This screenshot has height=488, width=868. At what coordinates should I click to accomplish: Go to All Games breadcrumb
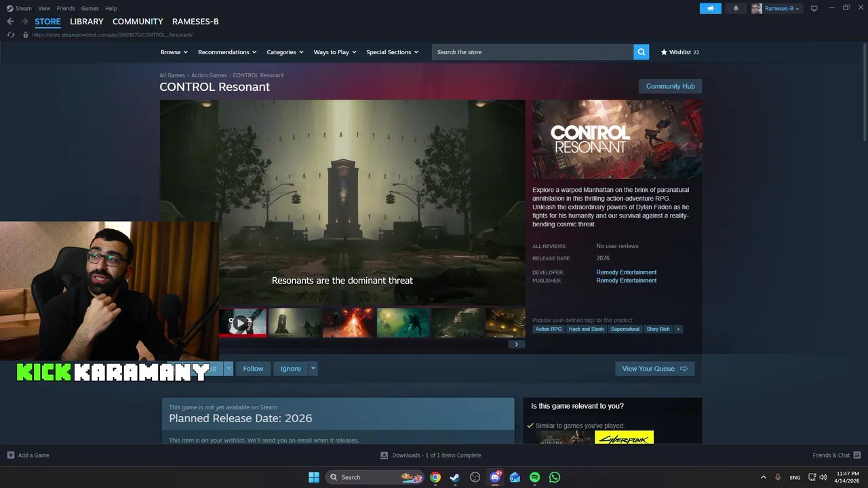click(172, 75)
